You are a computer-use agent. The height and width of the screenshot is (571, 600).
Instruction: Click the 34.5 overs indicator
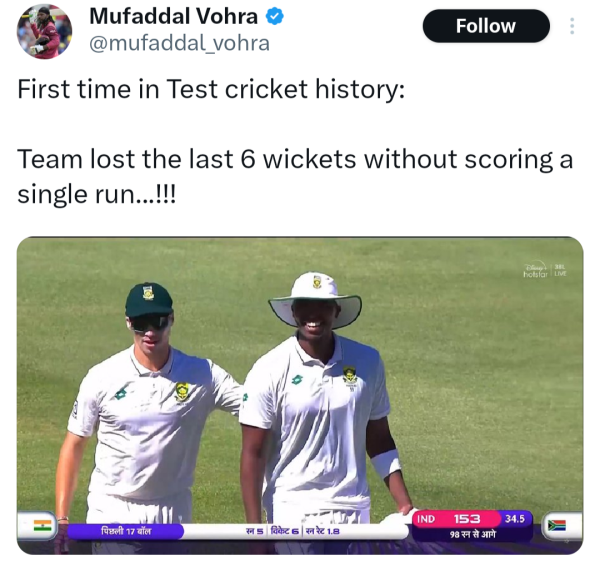[x=515, y=519]
